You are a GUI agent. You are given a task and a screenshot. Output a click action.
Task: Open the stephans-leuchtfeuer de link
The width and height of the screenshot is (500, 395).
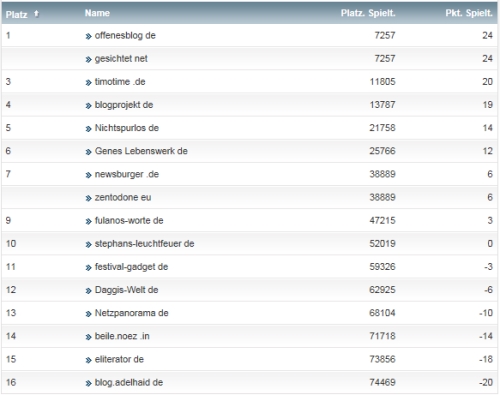click(x=145, y=244)
